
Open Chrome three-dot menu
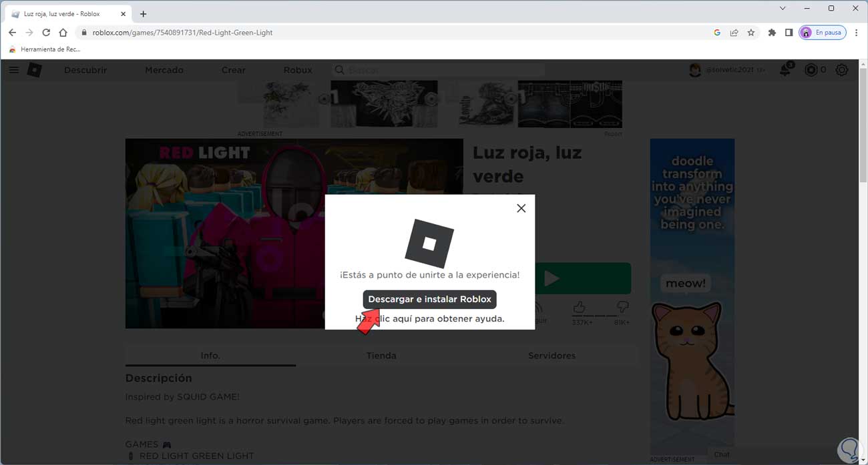click(856, 32)
